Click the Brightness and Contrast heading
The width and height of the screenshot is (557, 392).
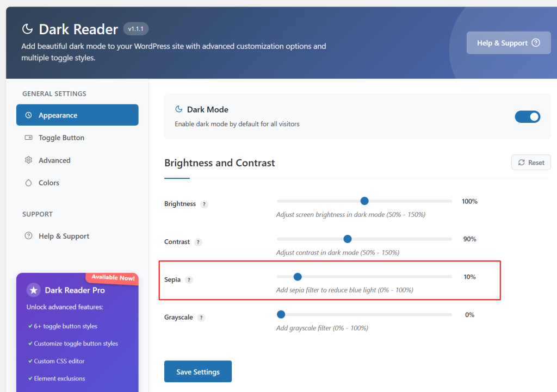coord(220,163)
